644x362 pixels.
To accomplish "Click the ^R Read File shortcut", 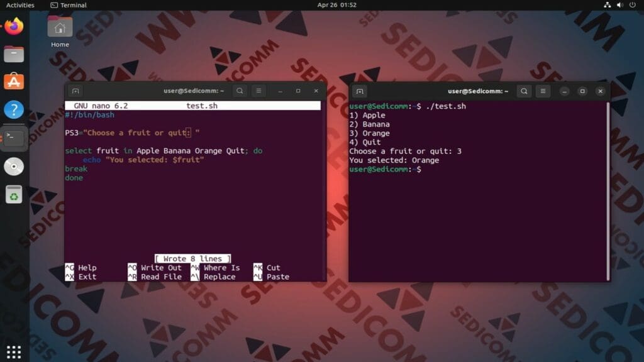I will point(155,277).
